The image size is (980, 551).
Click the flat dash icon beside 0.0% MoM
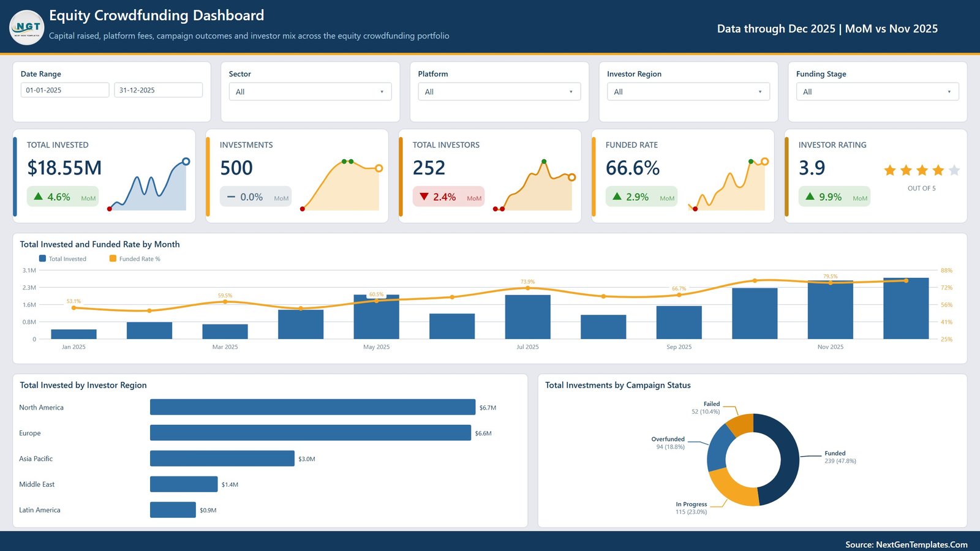[x=231, y=197]
